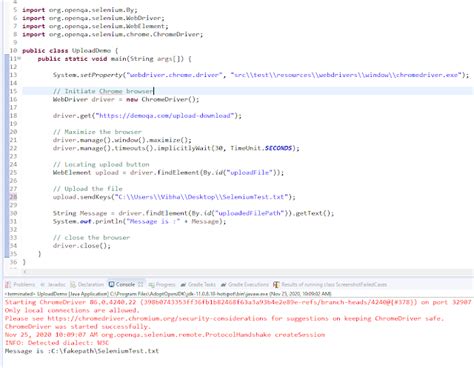Click the window().maximize() statement
The width and height of the screenshot is (474, 368).
click(122, 140)
